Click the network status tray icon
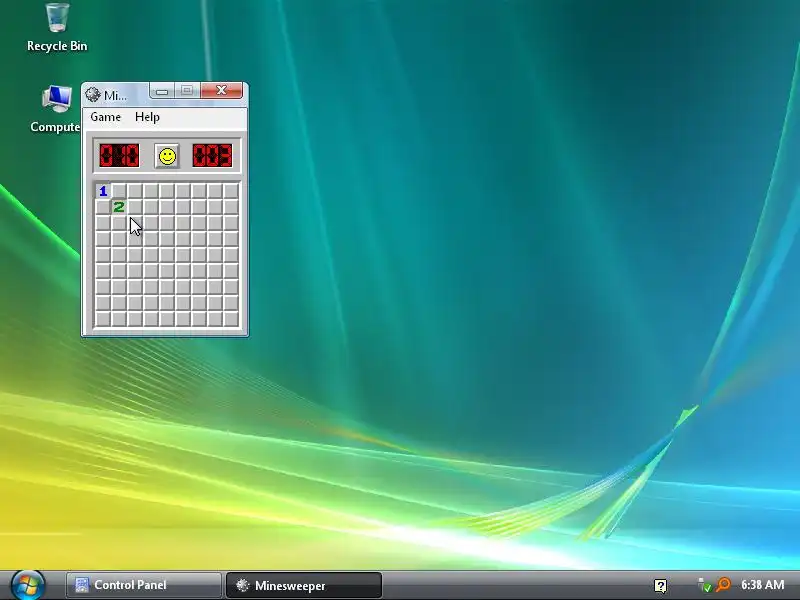The height and width of the screenshot is (600, 800). point(705,585)
